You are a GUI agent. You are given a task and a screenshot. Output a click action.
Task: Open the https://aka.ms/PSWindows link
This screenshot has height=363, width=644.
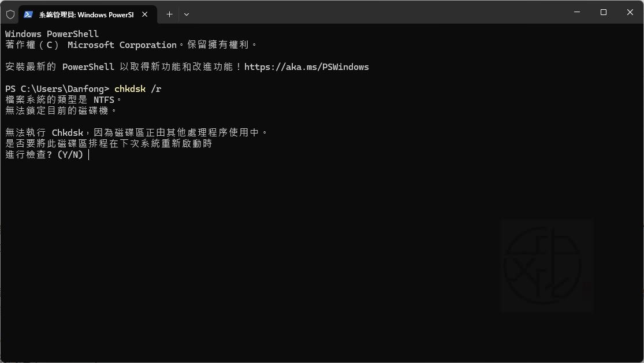pos(306,67)
